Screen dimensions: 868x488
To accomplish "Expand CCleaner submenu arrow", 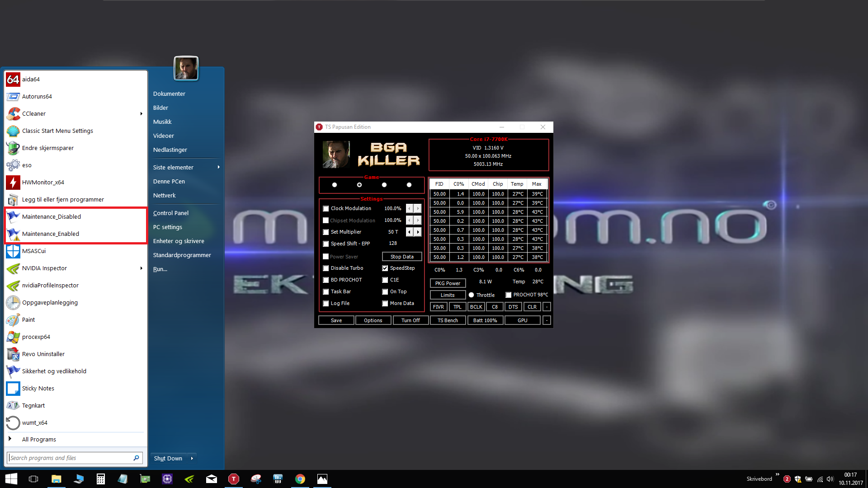I will (x=141, y=113).
